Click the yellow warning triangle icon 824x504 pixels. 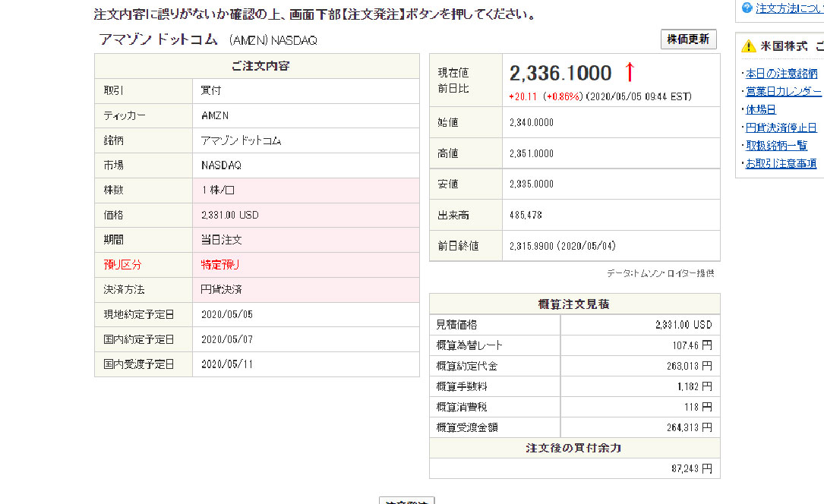coord(748,46)
